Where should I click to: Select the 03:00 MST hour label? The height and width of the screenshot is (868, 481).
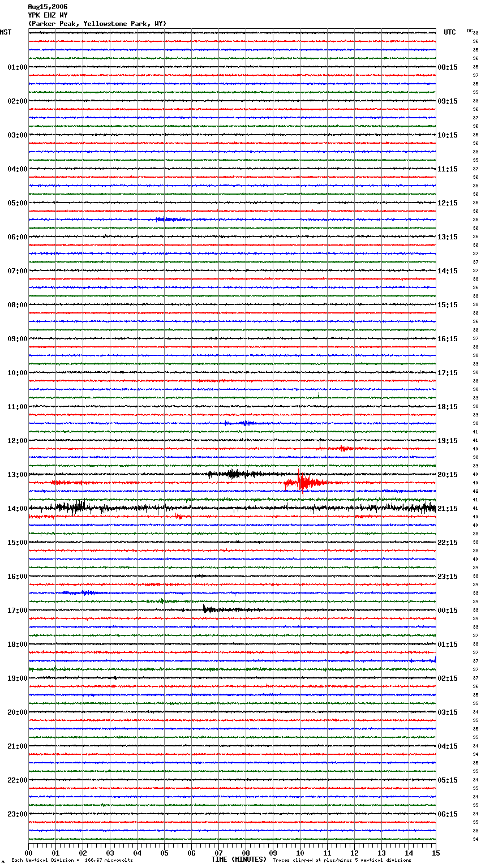[18, 135]
